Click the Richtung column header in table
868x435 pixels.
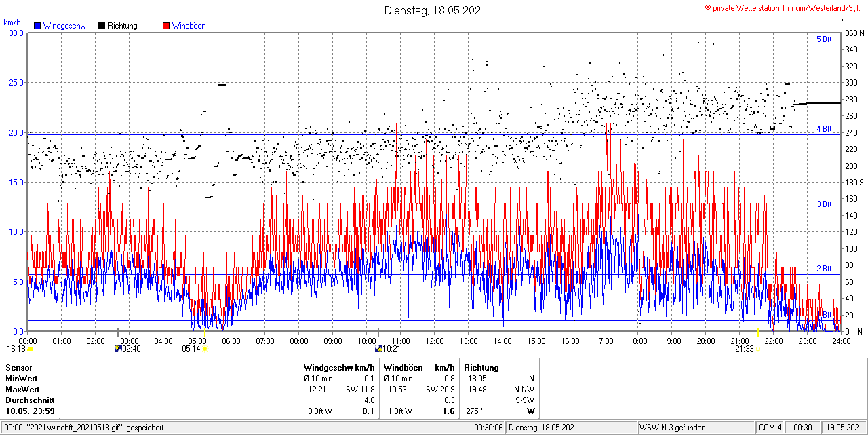483,367
